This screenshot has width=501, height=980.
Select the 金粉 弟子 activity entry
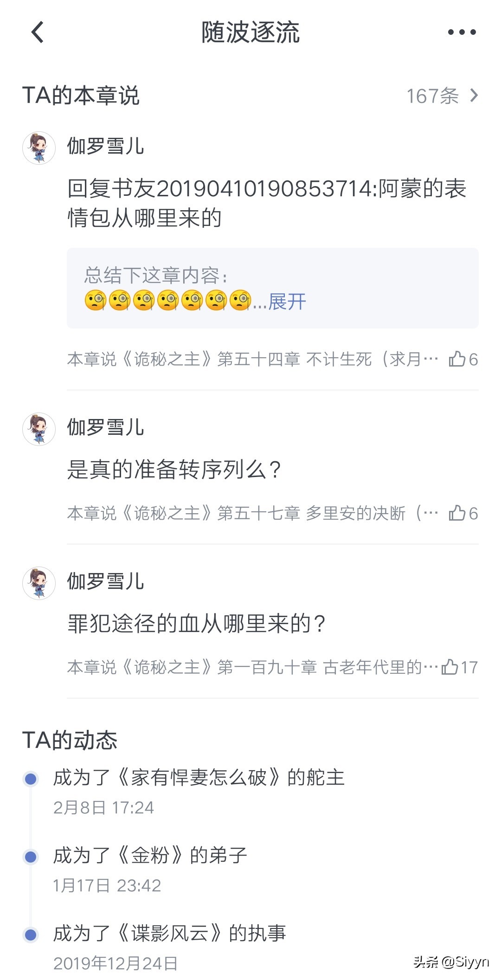[150, 856]
